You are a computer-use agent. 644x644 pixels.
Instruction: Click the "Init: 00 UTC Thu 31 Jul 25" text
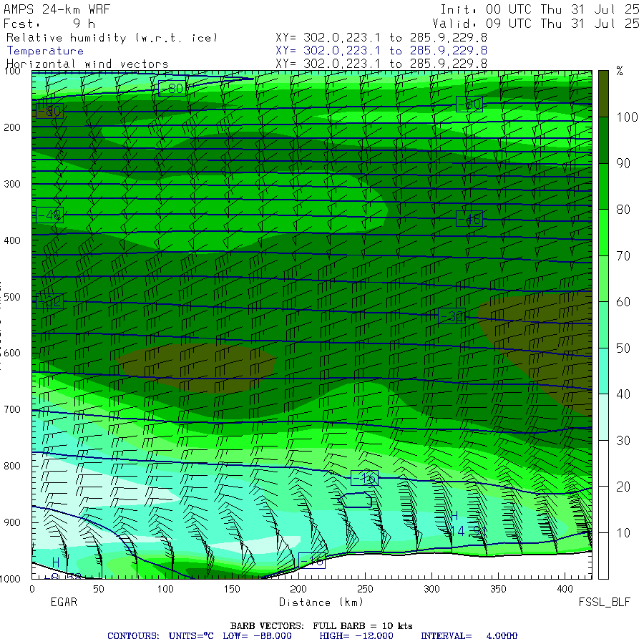click(540, 9)
